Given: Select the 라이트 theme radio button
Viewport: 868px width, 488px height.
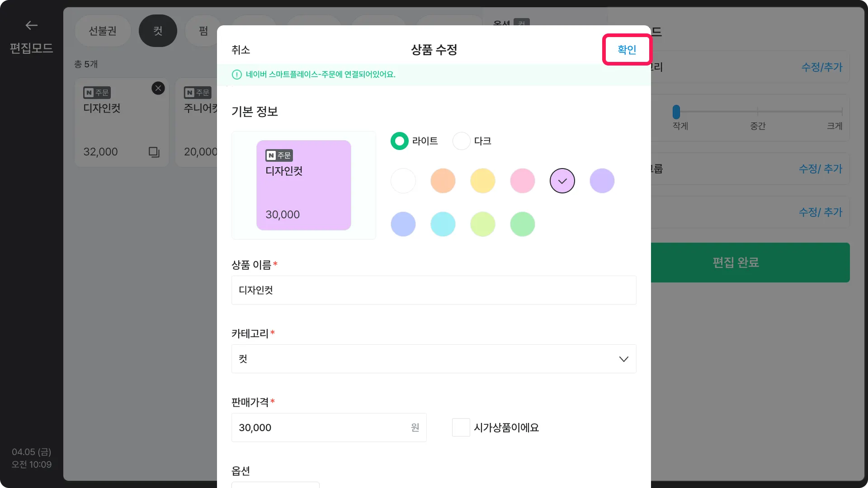Looking at the screenshot, I should tap(400, 141).
